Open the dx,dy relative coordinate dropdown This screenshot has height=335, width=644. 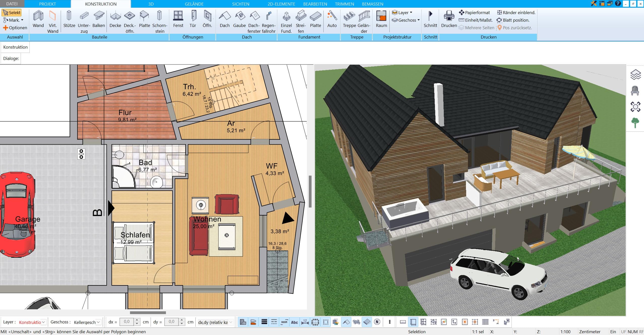click(215, 322)
